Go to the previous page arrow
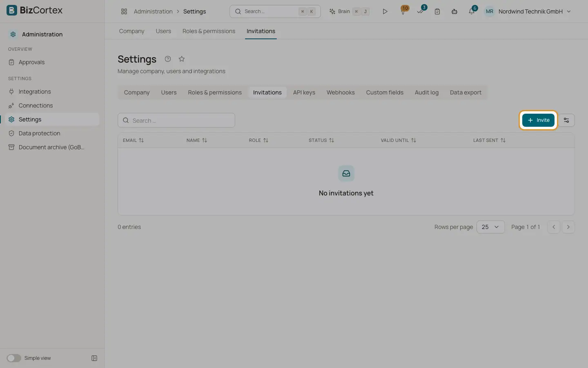This screenshot has height=368, width=588. tap(554, 227)
